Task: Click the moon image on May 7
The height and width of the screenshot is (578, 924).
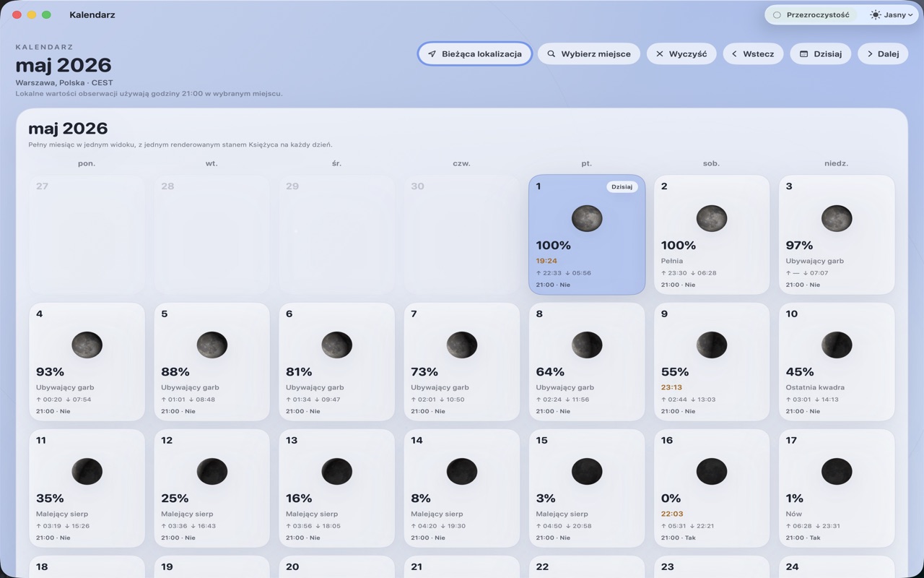Action: tap(462, 345)
